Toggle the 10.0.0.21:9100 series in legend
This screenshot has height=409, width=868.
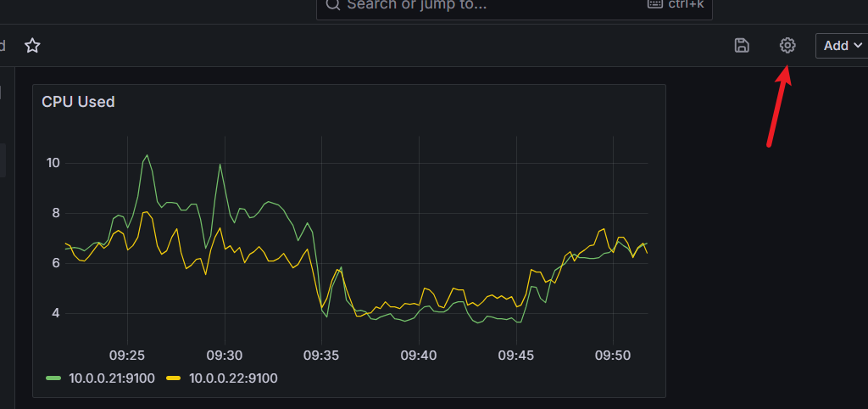112,378
